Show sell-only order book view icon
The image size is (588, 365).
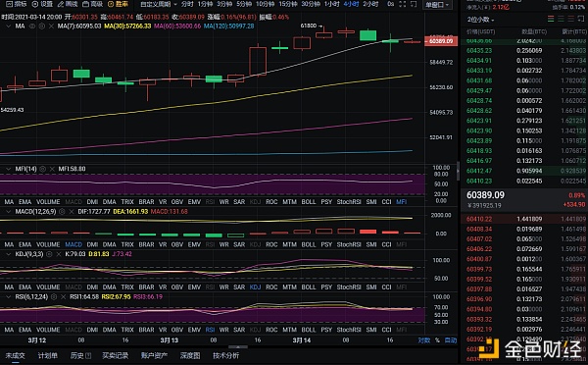(x=570, y=19)
